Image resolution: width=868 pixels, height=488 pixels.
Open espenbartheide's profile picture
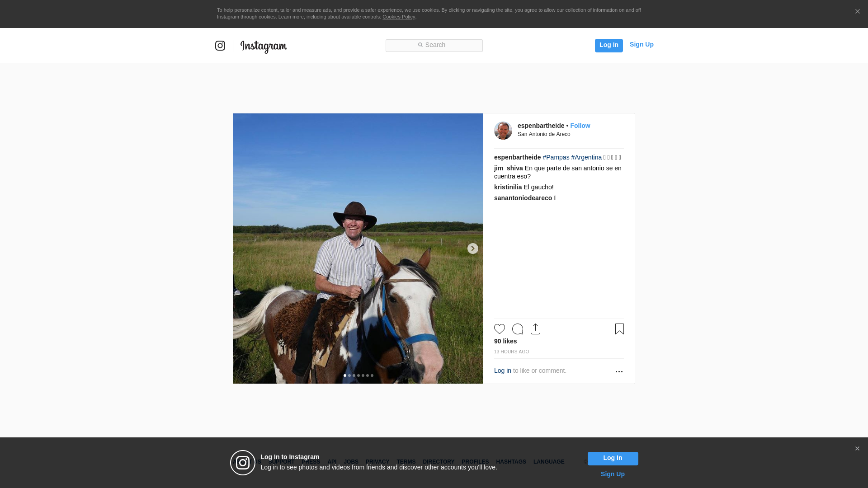click(503, 131)
